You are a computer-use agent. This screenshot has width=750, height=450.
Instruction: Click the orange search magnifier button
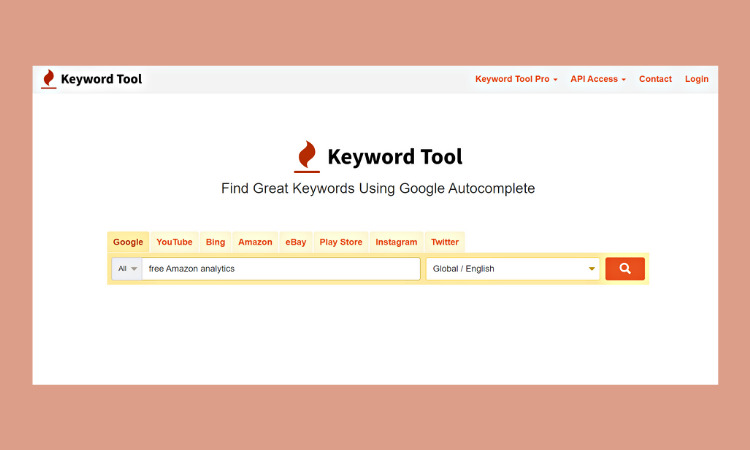pos(625,269)
